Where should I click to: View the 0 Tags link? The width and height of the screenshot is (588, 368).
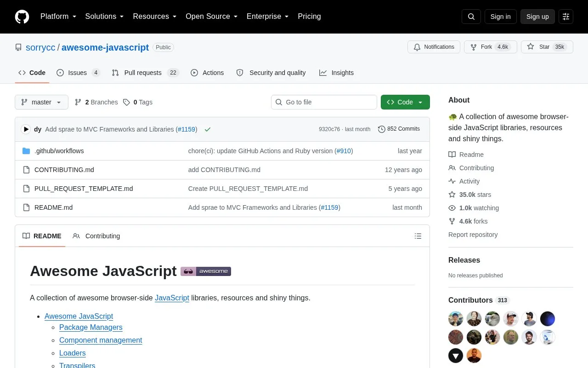(137, 102)
